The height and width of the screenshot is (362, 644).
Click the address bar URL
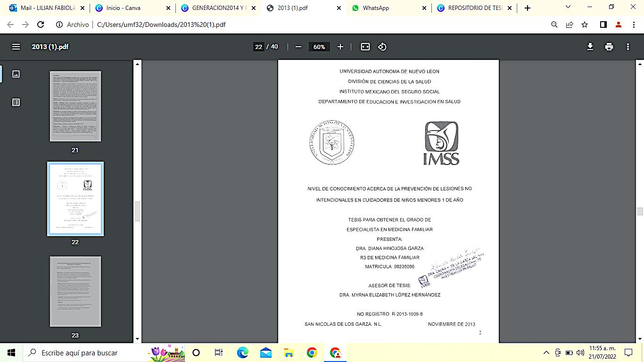pos(161,25)
